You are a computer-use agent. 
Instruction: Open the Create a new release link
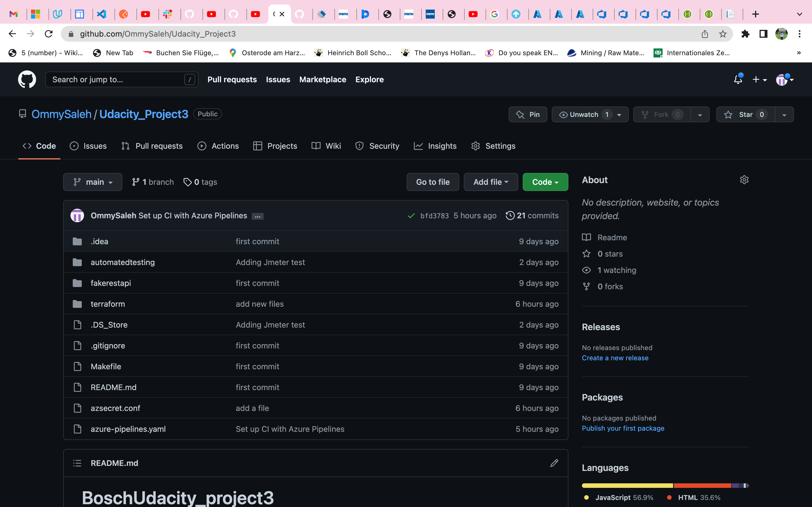pos(615,358)
